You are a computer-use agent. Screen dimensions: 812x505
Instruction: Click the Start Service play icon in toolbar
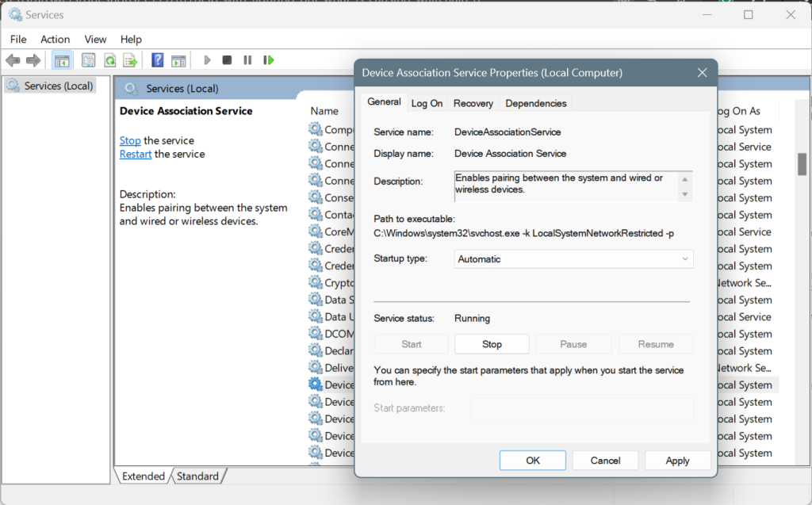click(207, 60)
